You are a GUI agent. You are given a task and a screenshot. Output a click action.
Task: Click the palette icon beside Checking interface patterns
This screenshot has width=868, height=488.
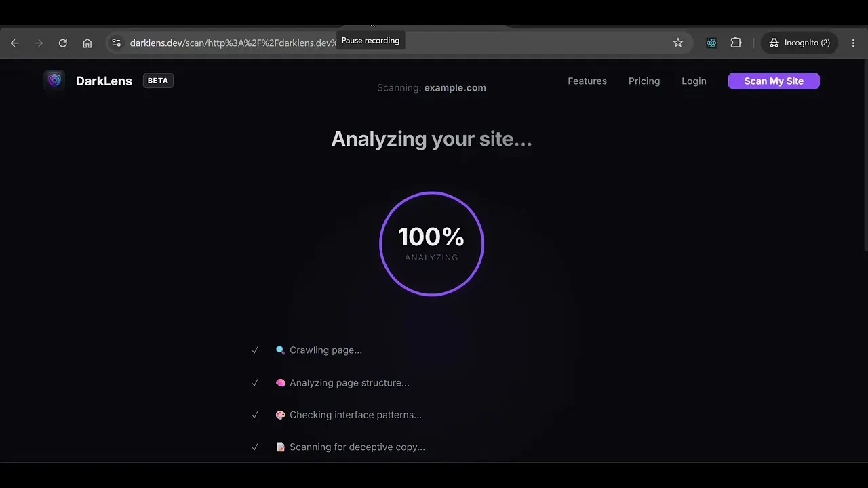pos(280,415)
